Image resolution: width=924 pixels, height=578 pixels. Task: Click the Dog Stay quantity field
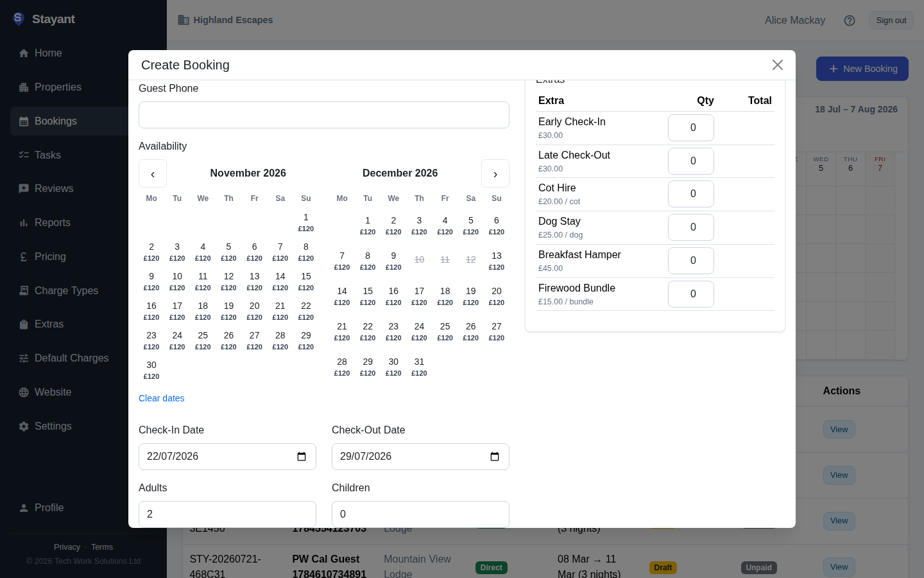pyautogui.click(x=691, y=227)
